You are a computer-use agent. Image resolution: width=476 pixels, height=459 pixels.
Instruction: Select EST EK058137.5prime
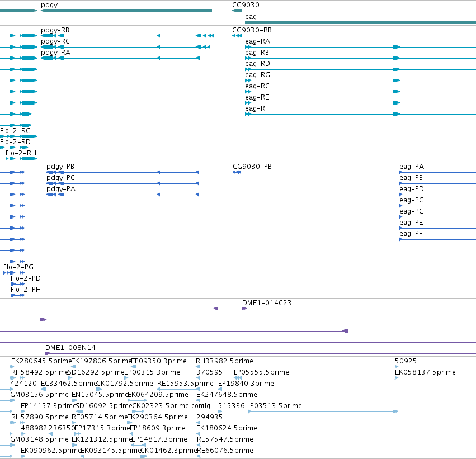tap(425, 372)
